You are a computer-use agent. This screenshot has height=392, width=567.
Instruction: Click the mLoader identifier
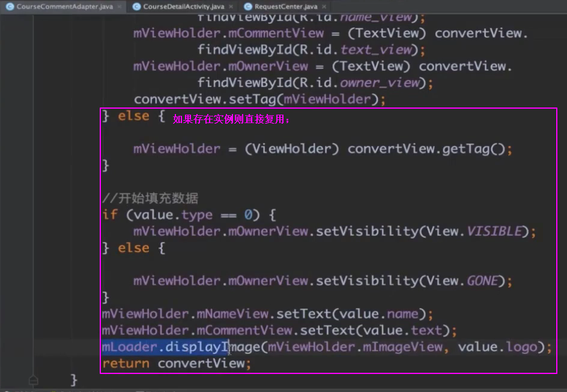tap(130, 347)
